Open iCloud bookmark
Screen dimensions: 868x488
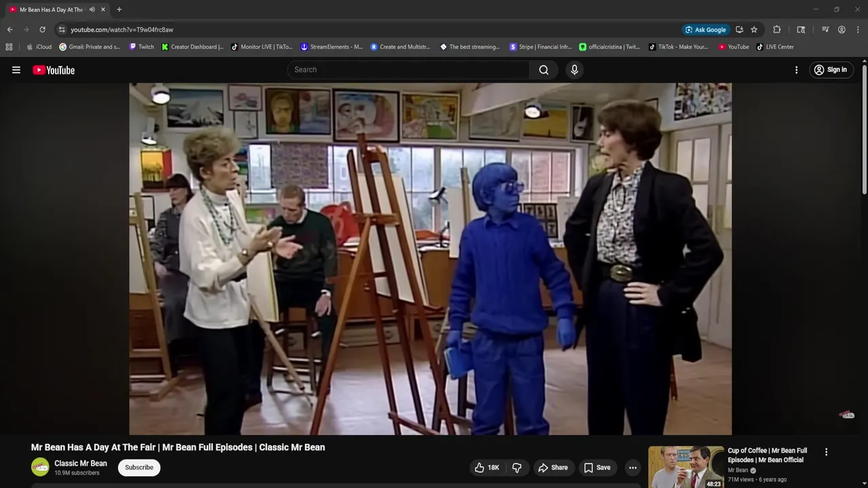click(39, 47)
